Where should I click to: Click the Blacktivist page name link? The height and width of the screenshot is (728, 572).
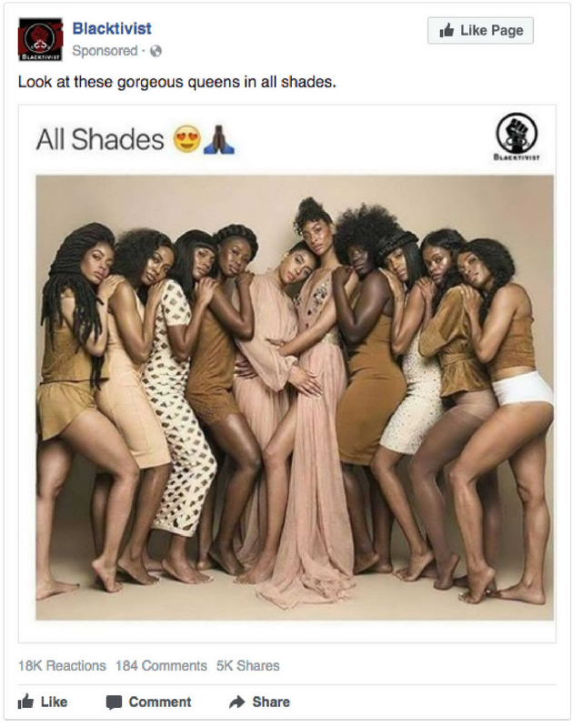112,28
